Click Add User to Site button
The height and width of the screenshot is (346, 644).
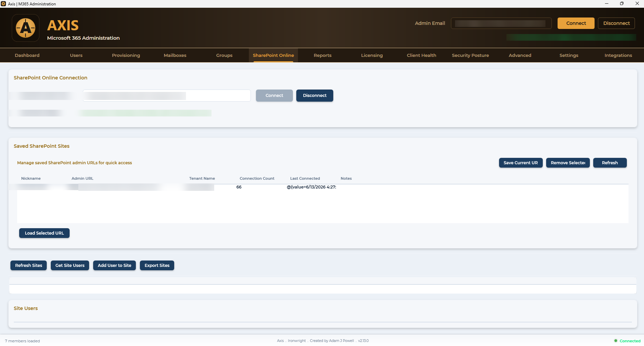click(114, 266)
